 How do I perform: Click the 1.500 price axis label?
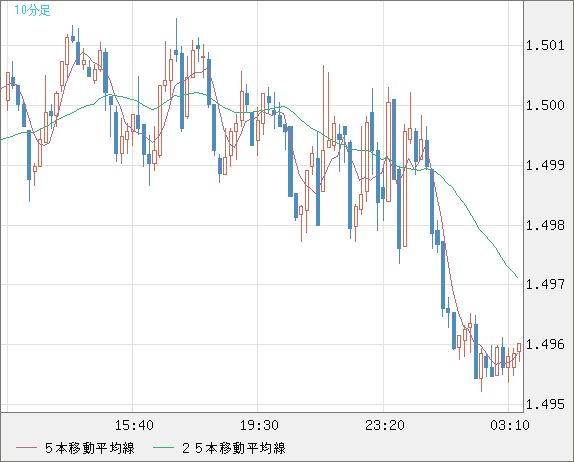545,106
